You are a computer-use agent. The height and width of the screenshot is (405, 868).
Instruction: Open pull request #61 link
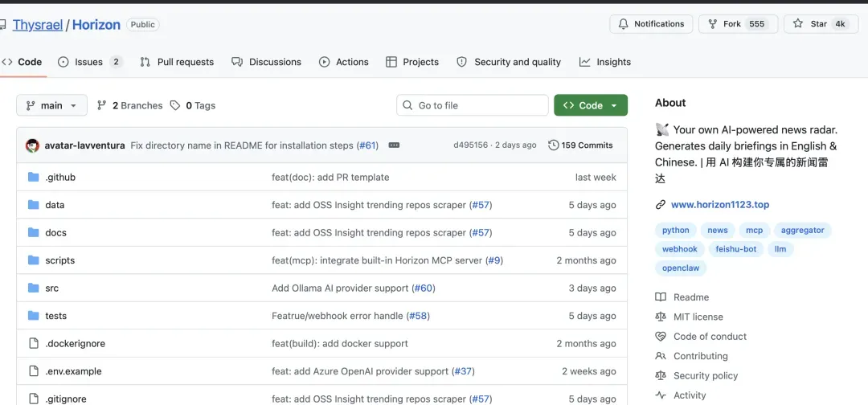(x=367, y=145)
